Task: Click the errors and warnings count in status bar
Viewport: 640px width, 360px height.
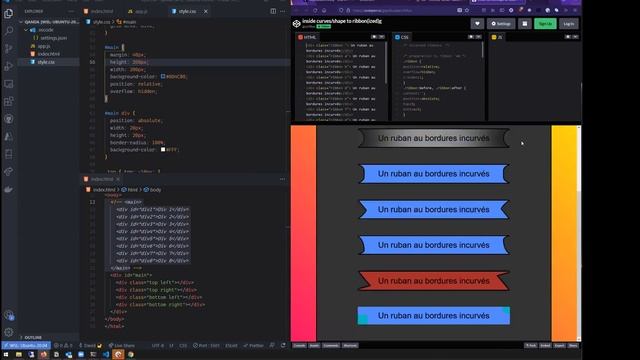Action: [63, 345]
